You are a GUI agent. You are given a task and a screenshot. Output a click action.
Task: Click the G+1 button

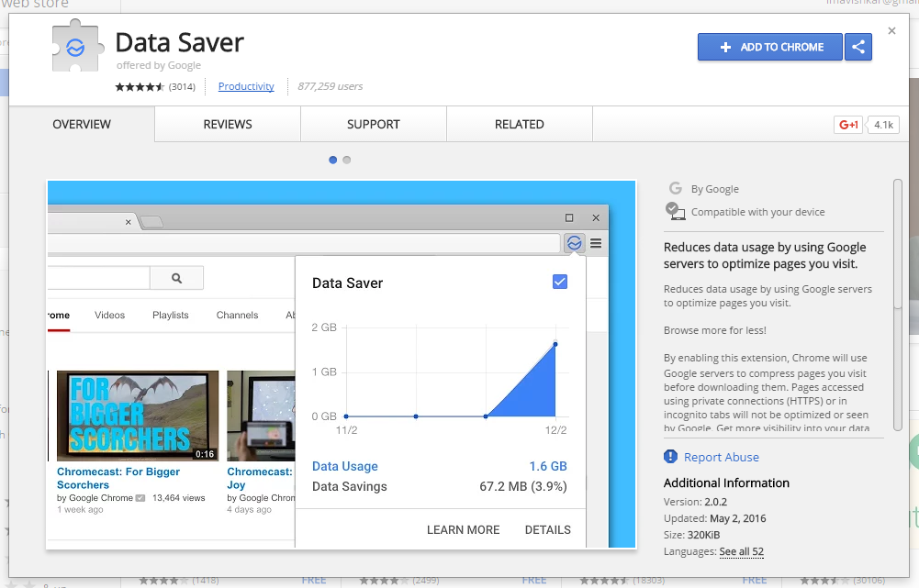(848, 125)
